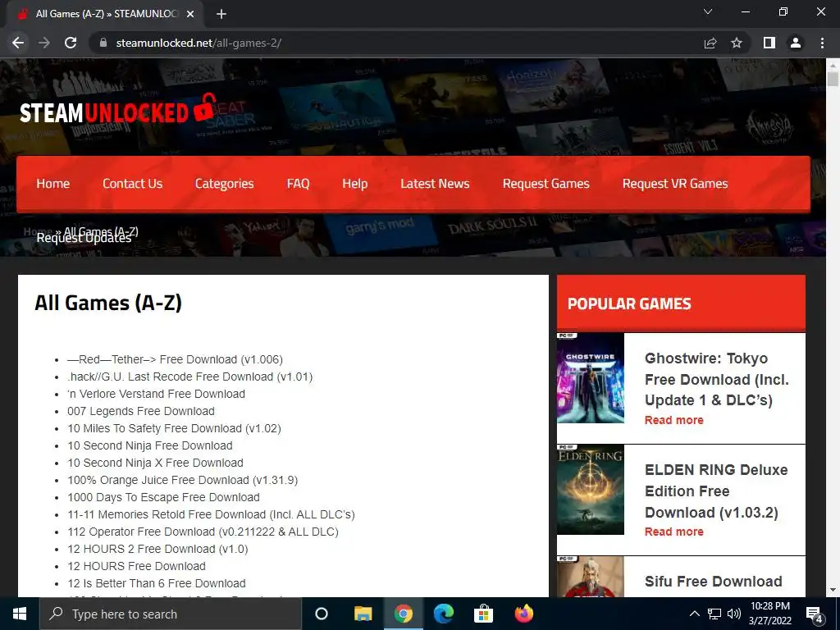This screenshot has width=840, height=630.
Task: Open Request VR Games navigation item
Action: 675,184
